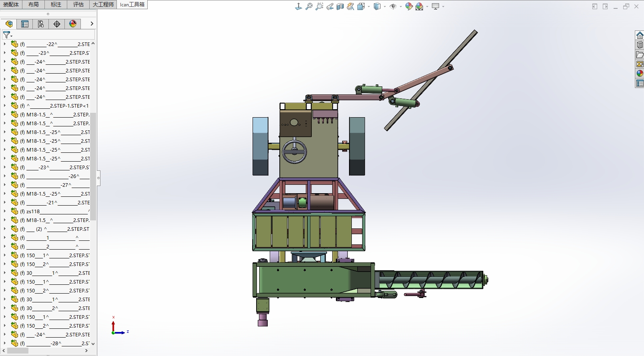The image size is (644, 356).
Task: Switch to the ConfigurationManager tab
Action: (x=41, y=24)
